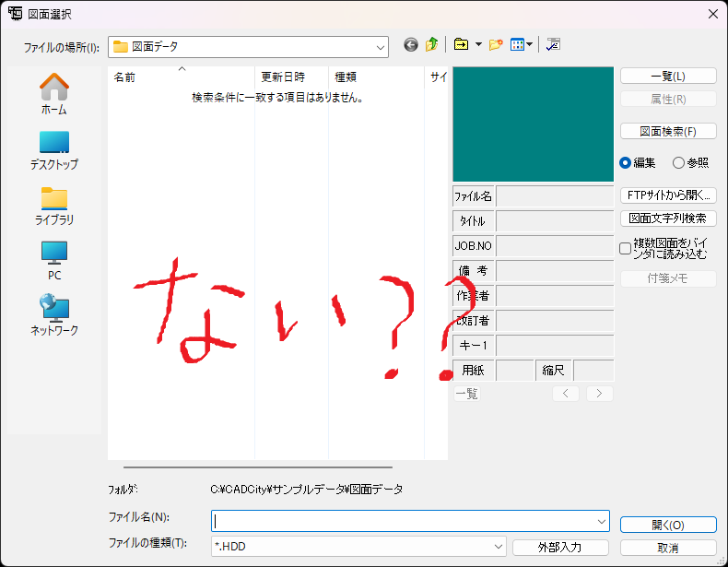Click the FTPサイトから開く button
This screenshot has height=567, width=728.
(668, 195)
